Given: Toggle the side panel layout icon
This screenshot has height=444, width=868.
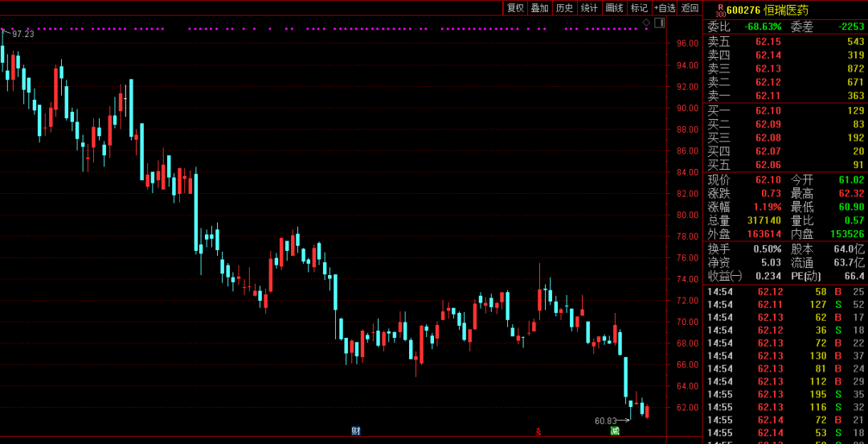Looking at the screenshot, I should point(659,23).
